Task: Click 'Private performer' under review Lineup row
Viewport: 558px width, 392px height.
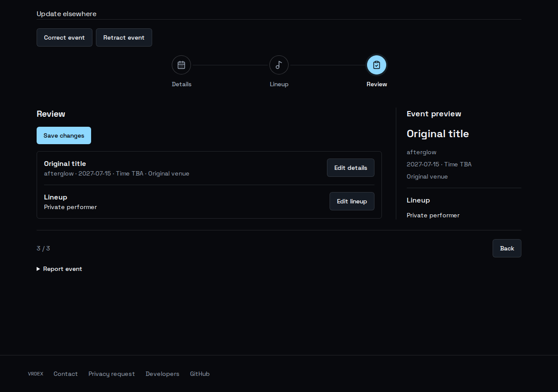Action: 70,207
